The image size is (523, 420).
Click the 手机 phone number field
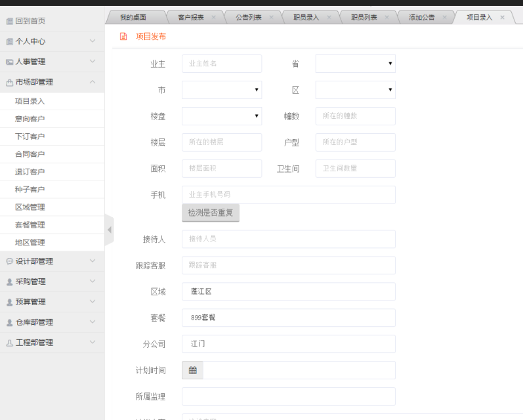pos(288,195)
